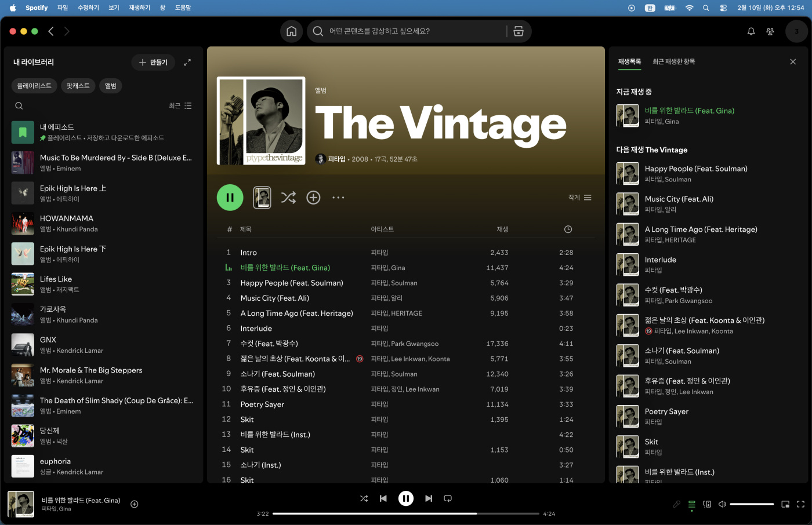
Task: Switch to the recently played tab
Action: (x=673, y=61)
